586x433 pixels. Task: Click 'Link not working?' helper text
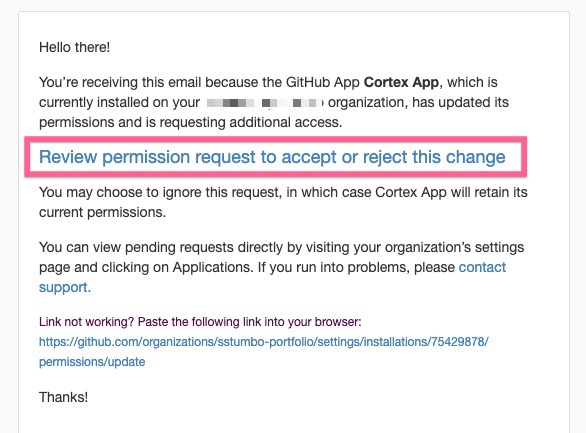click(x=200, y=322)
